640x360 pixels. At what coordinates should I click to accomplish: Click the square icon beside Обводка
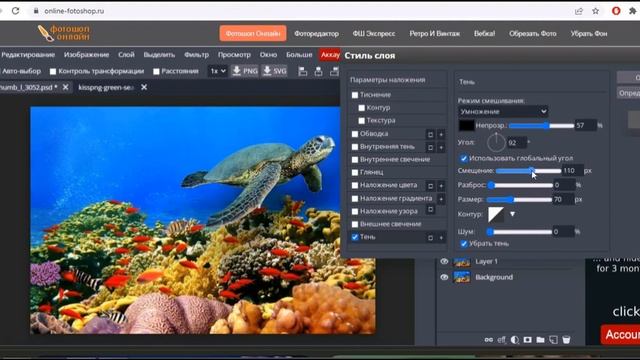430,134
